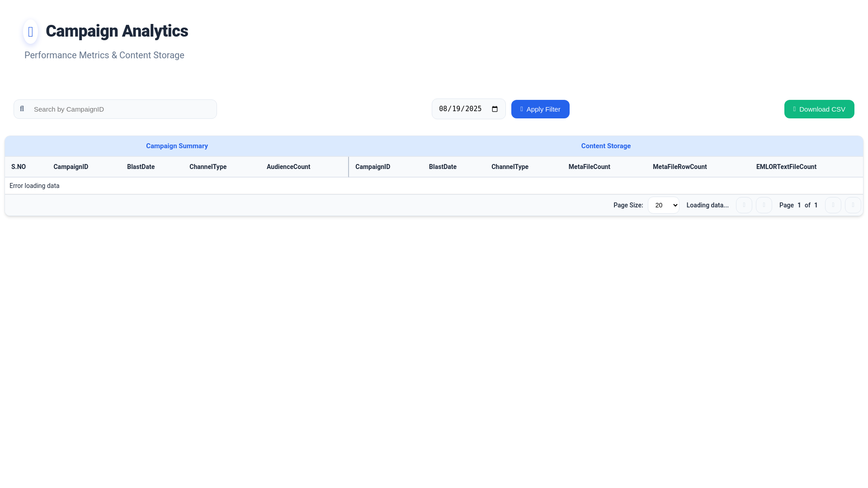Download the CSV export
Image resolution: width=868 pixels, height=488 pixels.
pos(819,109)
